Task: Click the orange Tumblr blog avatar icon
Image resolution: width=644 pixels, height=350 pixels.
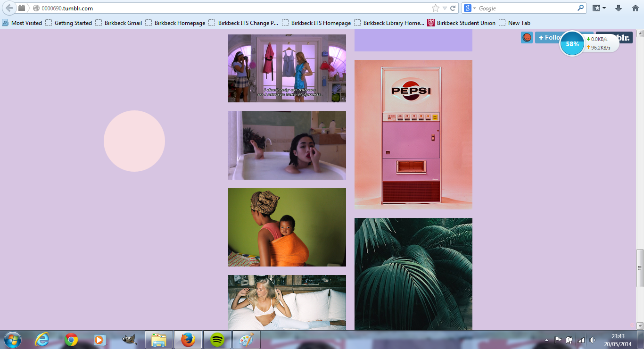Action: coord(527,38)
